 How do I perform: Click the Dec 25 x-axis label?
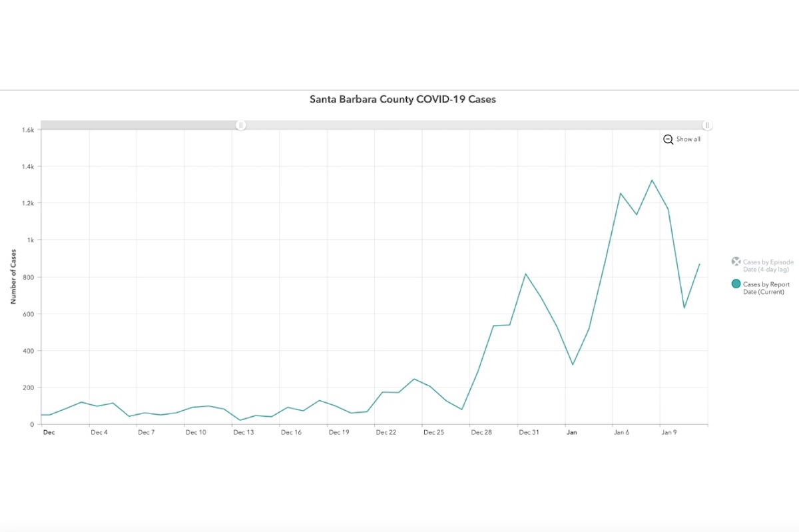(x=433, y=432)
